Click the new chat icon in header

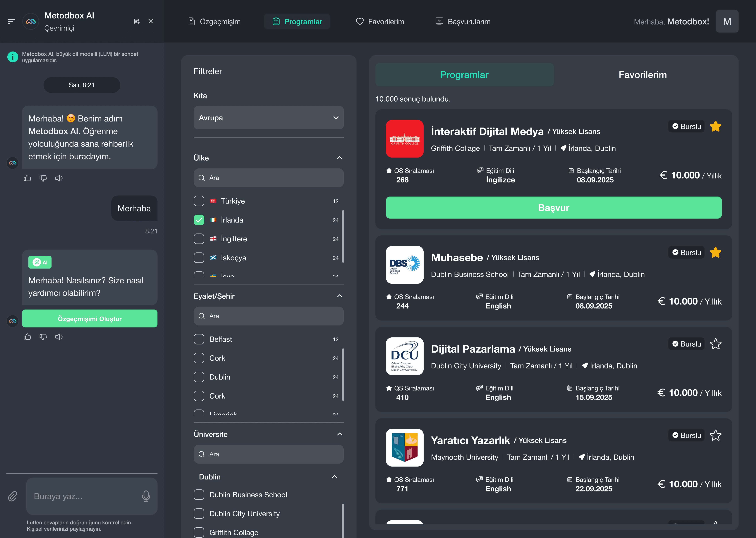pyautogui.click(x=137, y=21)
